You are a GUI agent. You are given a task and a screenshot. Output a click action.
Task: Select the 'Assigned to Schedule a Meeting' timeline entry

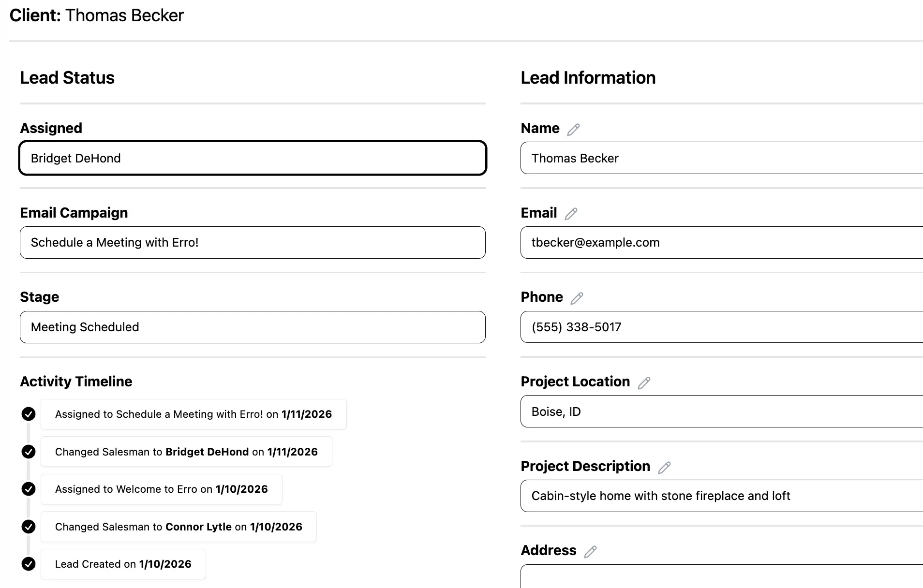coord(194,414)
